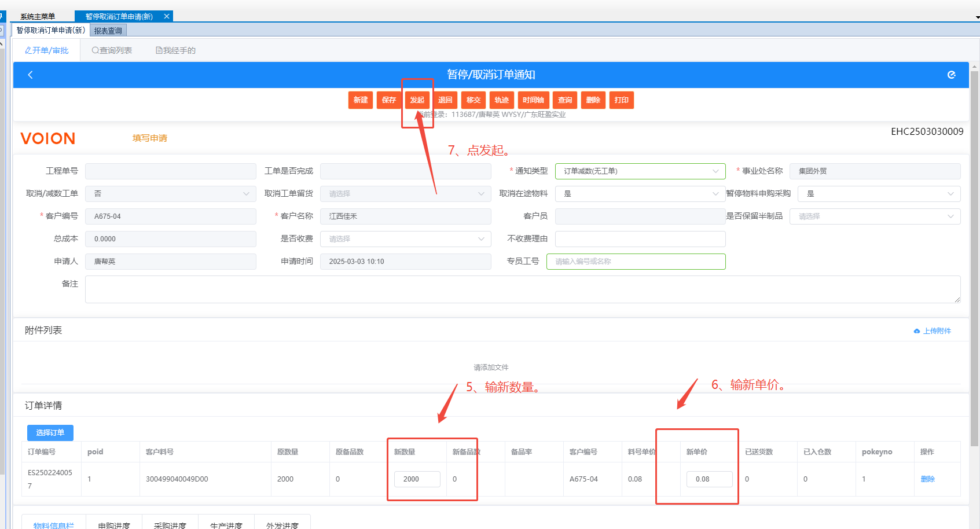The height and width of the screenshot is (529, 980).
Task: Open the 是否保留半制品 dropdown
Action: point(875,216)
